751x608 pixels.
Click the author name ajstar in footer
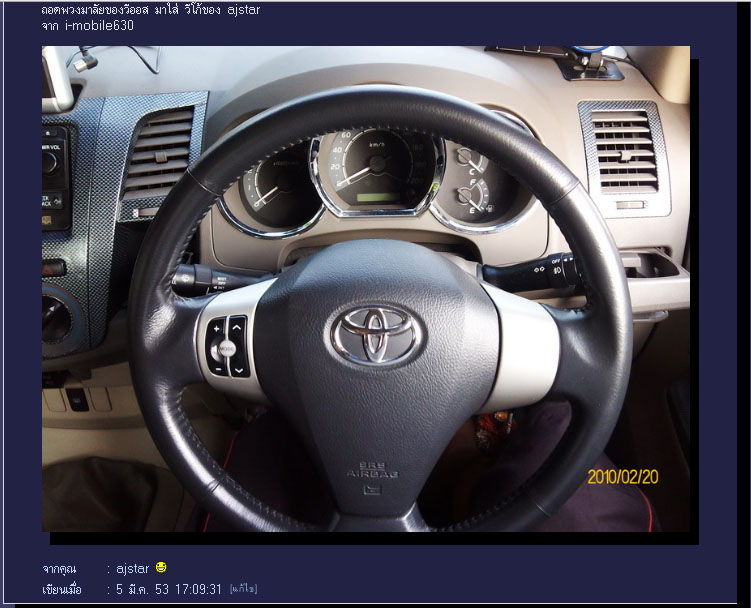pos(133,569)
